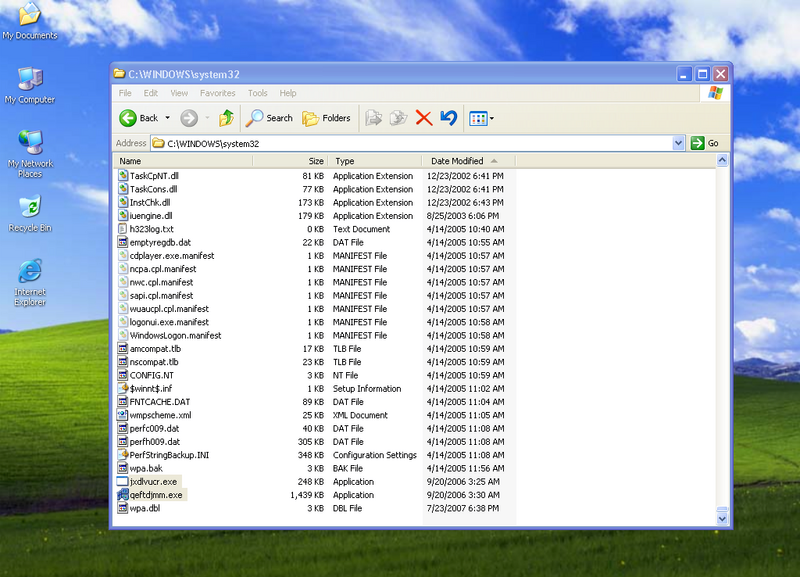Select the jxdlvucr.exe file icon
This screenshot has height=577, width=800.
tap(122, 481)
